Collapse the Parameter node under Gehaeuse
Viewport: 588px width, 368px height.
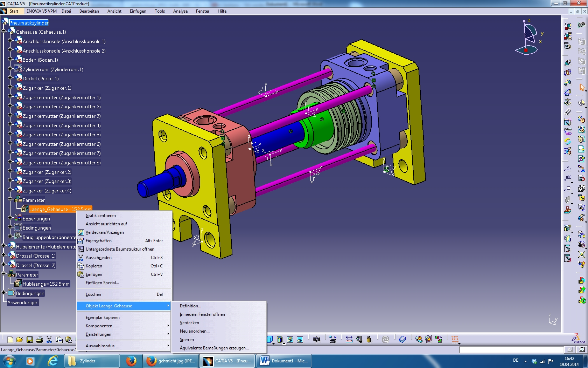point(10,199)
